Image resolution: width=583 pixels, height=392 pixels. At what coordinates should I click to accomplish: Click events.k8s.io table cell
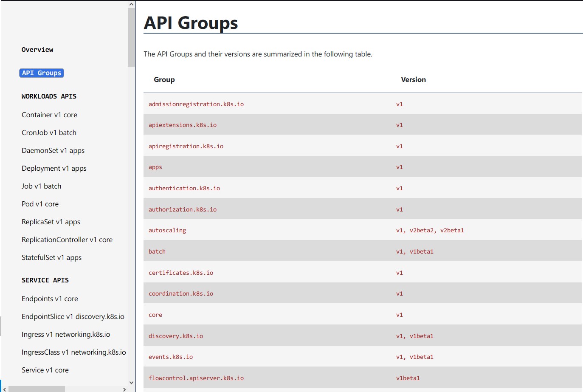pyautogui.click(x=171, y=357)
